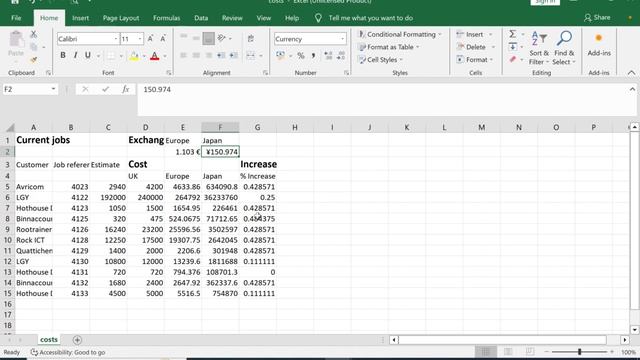The width and height of the screenshot is (640, 360).
Task: Click the Insert Function fx icon
Action: pyautogui.click(x=125, y=89)
